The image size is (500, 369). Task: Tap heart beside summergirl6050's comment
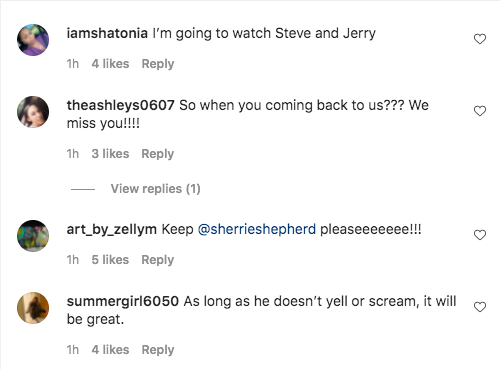click(x=480, y=307)
